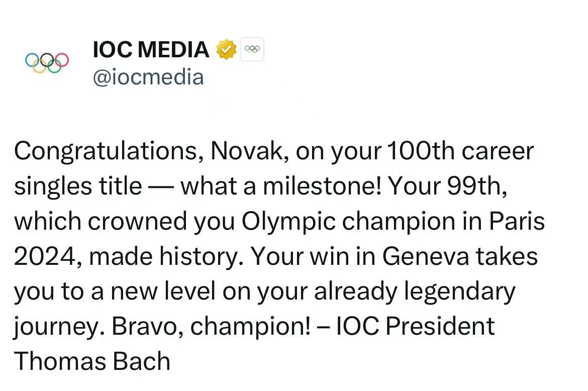Image resolution: width=588 pixels, height=391 pixels.
Task: Click the Olympic rings profile avatar
Action: [x=46, y=62]
